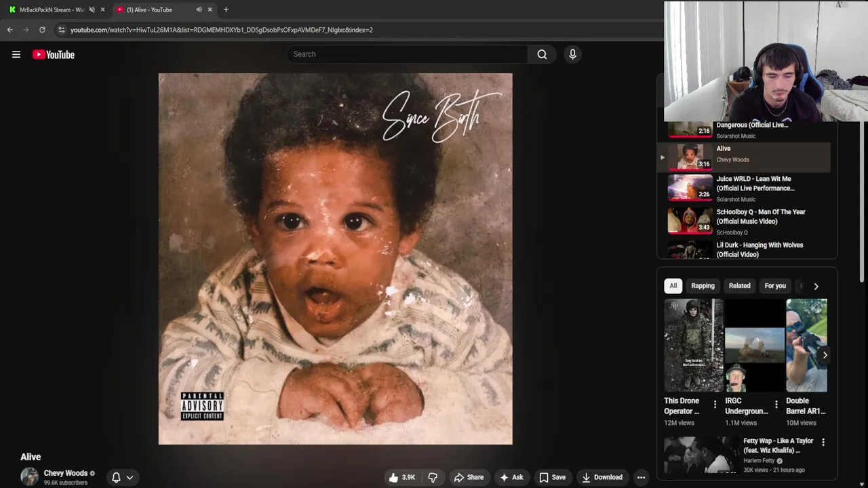Image resolution: width=868 pixels, height=488 pixels.
Task: Open a new browser tab
Action: coord(226,9)
